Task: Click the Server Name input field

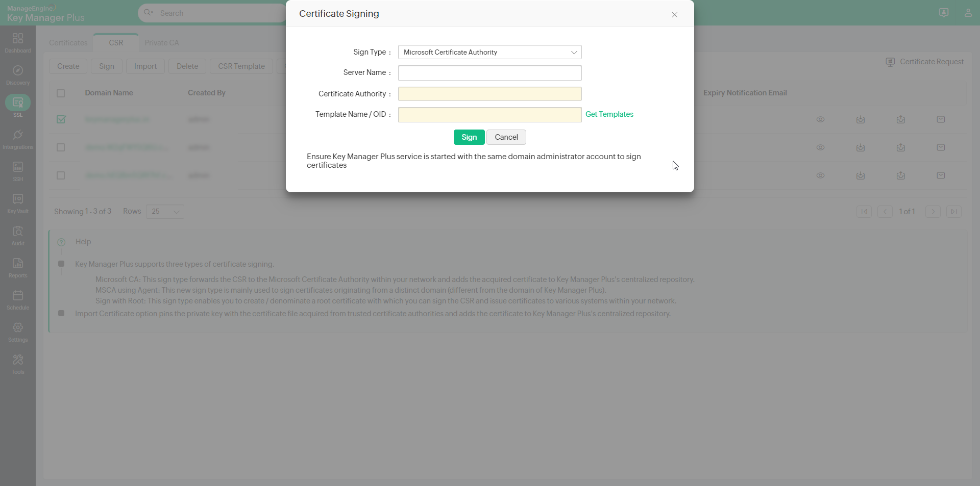Action: pyautogui.click(x=489, y=73)
